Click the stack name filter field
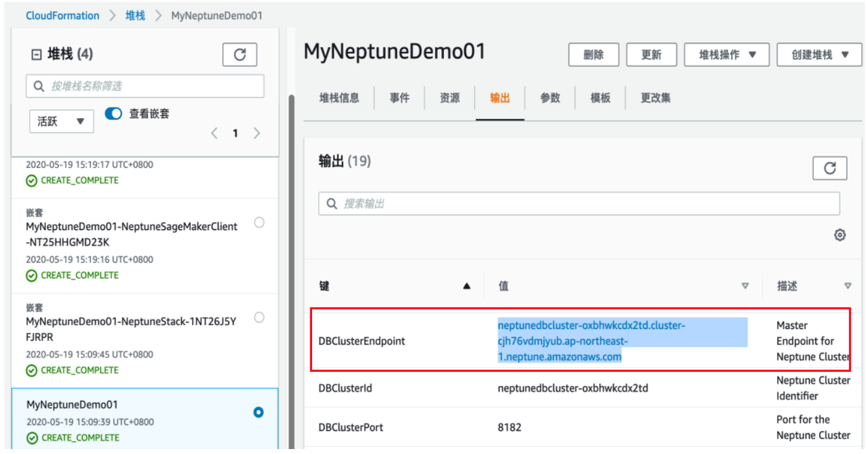Image resolution: width=868 pixels, height=454 pixels. coord(145,86)
